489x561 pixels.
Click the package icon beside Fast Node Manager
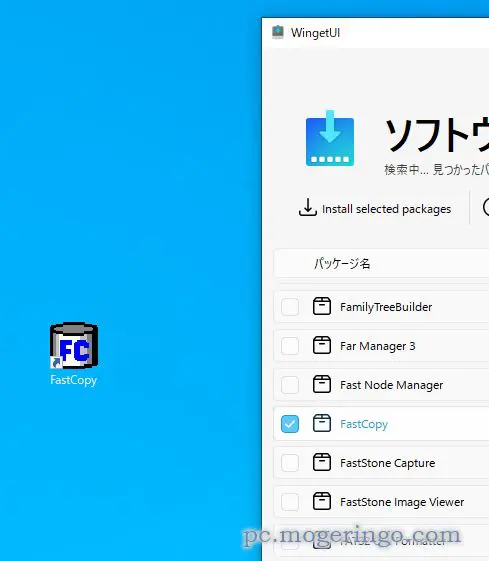322,385
